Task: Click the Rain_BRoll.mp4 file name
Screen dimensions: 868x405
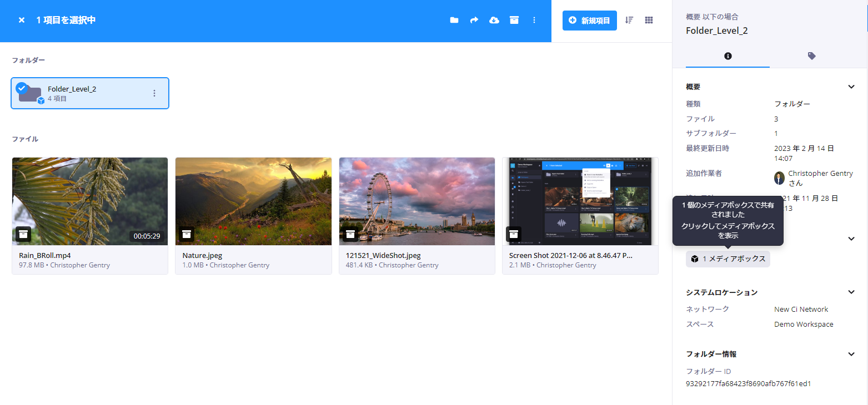Action: pyautogui.click(x=45, y=256)
